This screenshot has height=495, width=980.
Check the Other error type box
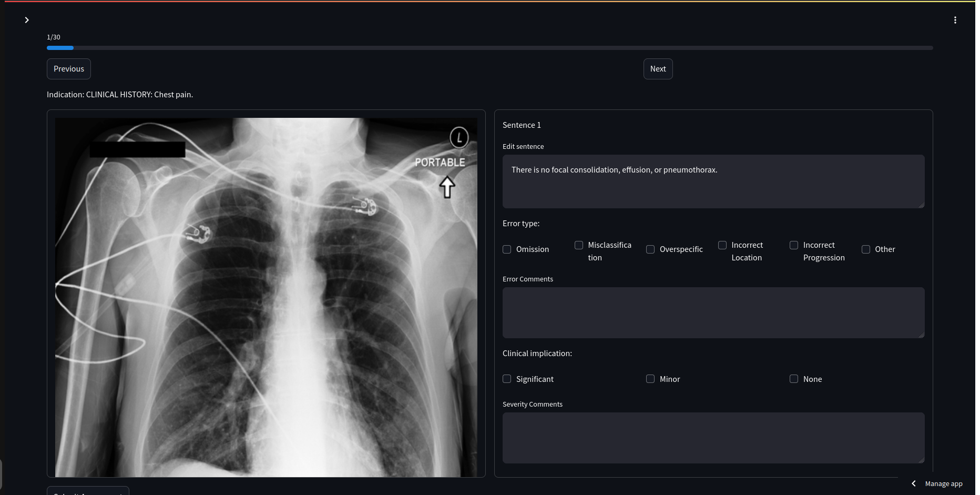(x=866, y=249)
